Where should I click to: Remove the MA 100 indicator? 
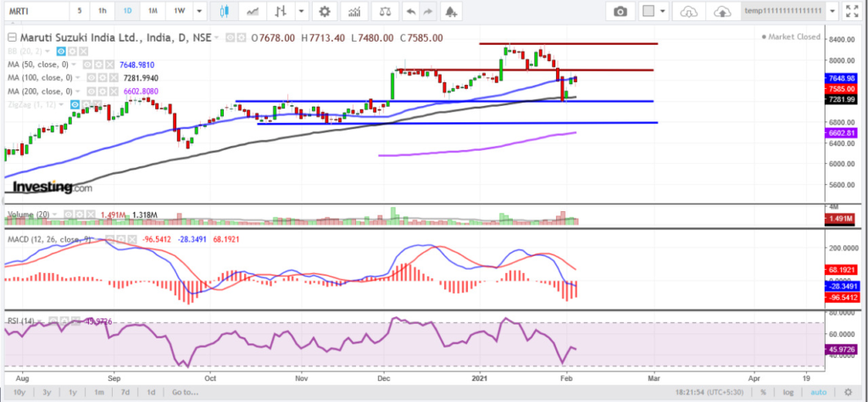coord(114,77)
